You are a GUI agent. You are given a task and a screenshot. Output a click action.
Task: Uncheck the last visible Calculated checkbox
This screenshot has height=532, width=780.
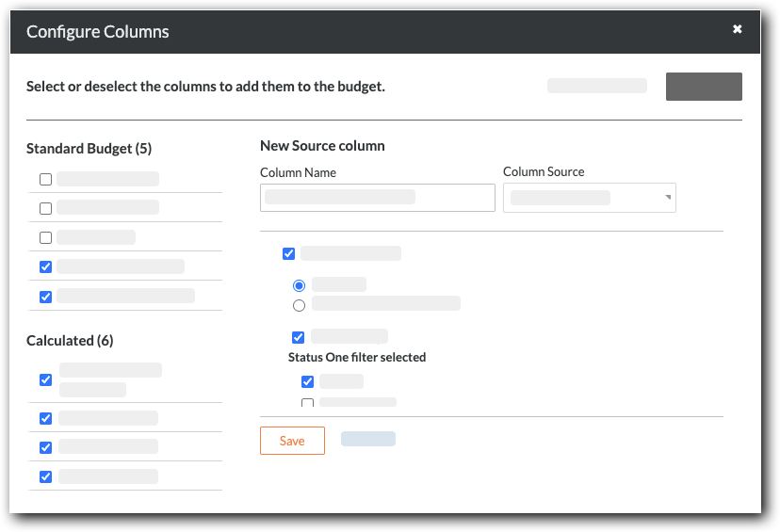[x=45, y=476]
